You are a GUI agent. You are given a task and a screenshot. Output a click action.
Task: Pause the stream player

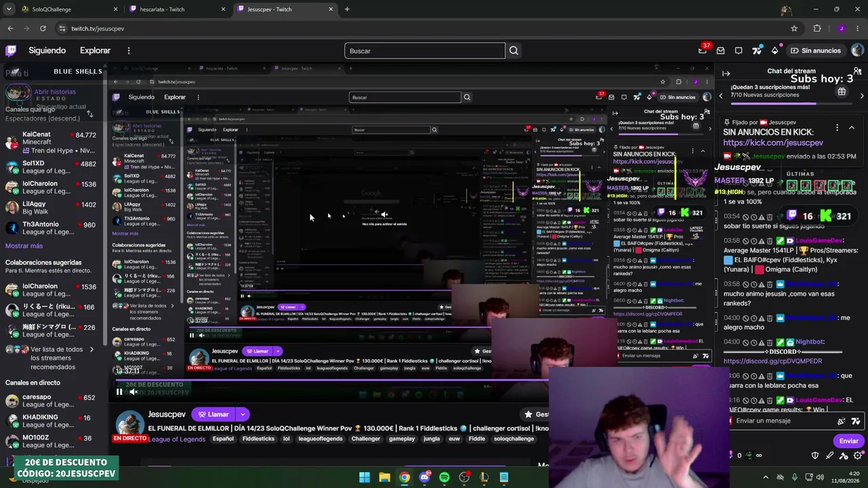(x=119, y=392)
